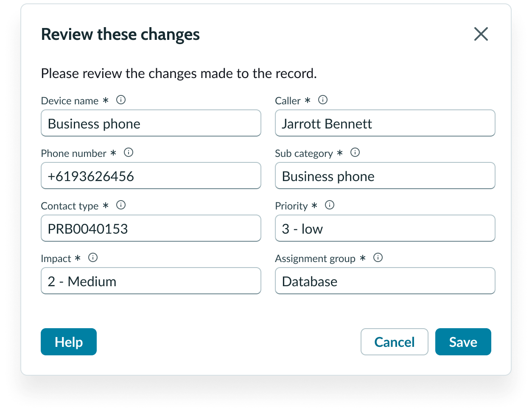Click the Assignment group field Database

pyautogui.click(x=385, y=281)
